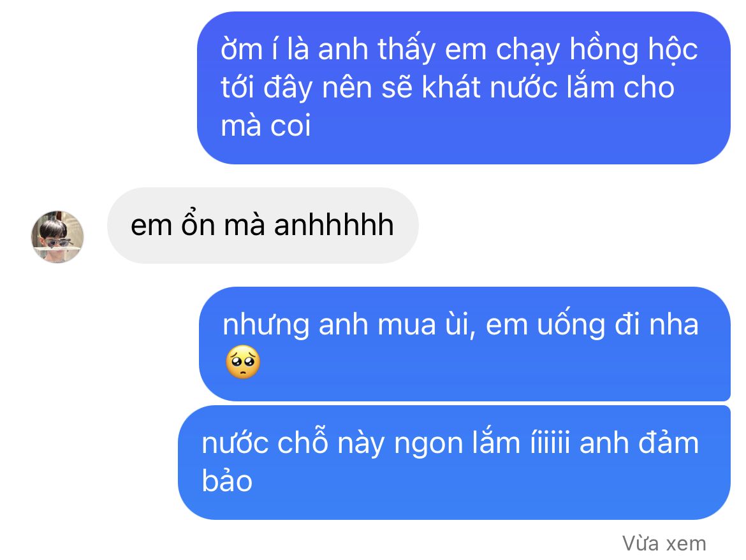Image resolution: width=746 pixels, height=560 pixels.
Task: Tap the "Vừa xem" seen status
Action: point(664,543)
